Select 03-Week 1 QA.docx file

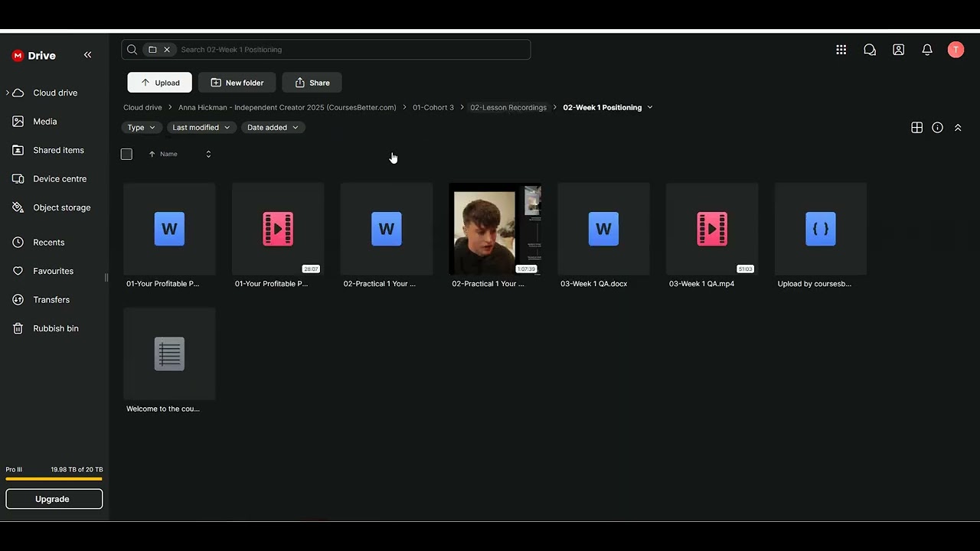[x=603, y=236]
